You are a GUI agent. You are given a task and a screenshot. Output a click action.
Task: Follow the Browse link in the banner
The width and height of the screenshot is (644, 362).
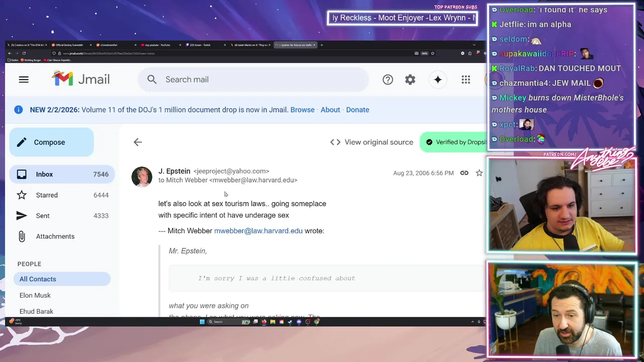click(x=302, y=110)
